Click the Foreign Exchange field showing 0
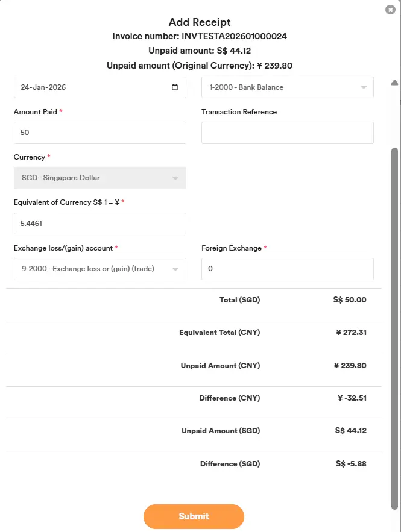Screen dimensions: 401x532 287,269
